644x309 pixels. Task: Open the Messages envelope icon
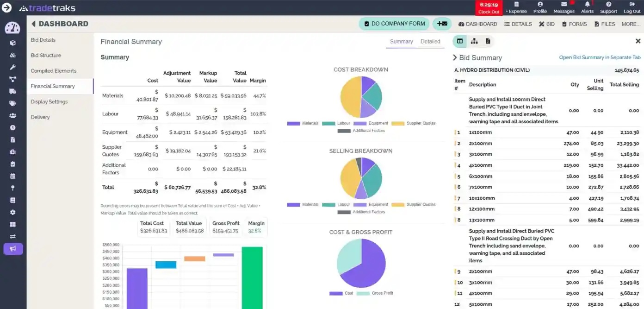click(x=563, y=5)
